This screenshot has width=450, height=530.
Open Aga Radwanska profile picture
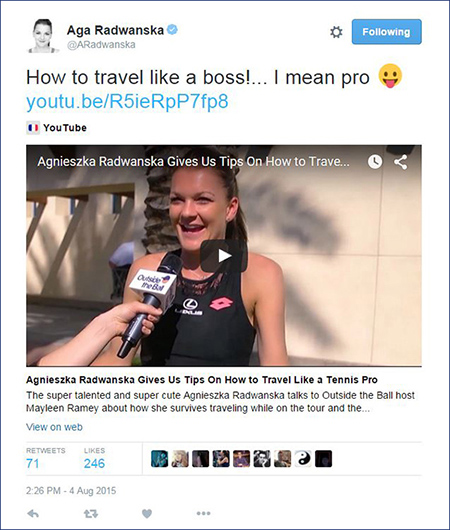tap(44, 36)
